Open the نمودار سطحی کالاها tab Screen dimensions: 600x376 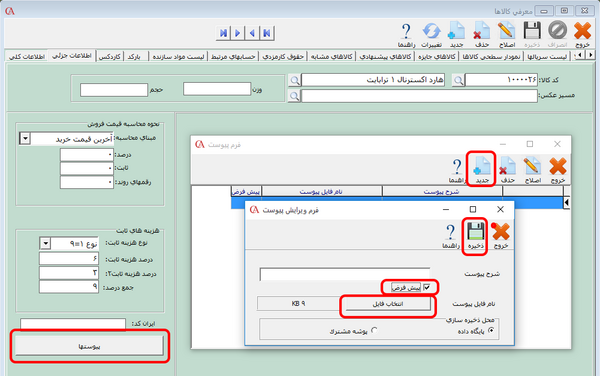491,56
